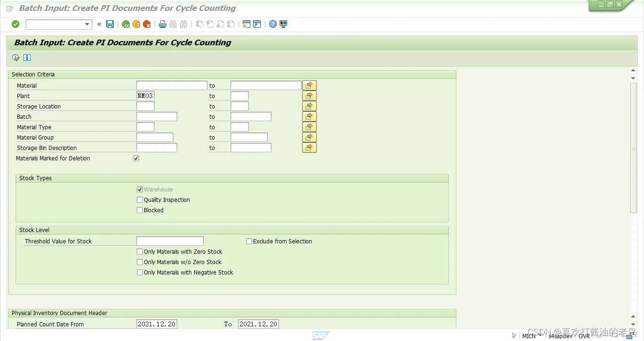Click the Find Next binoculars icon
This screenshot has width=644, height=341.
183,24
